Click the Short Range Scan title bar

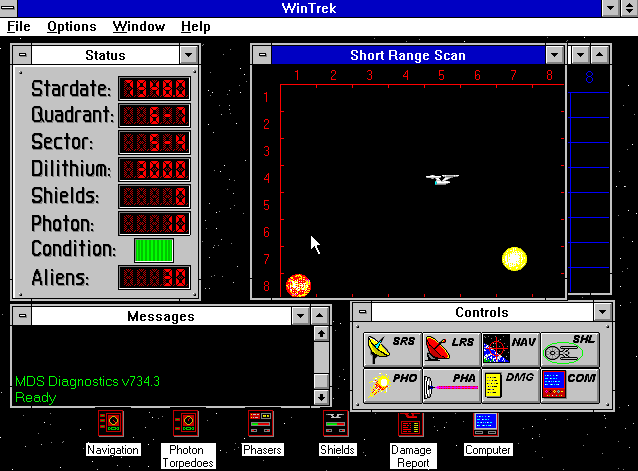[408, 55]
